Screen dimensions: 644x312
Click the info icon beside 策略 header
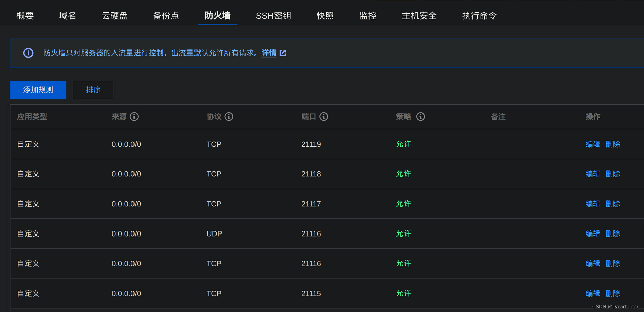421,117
